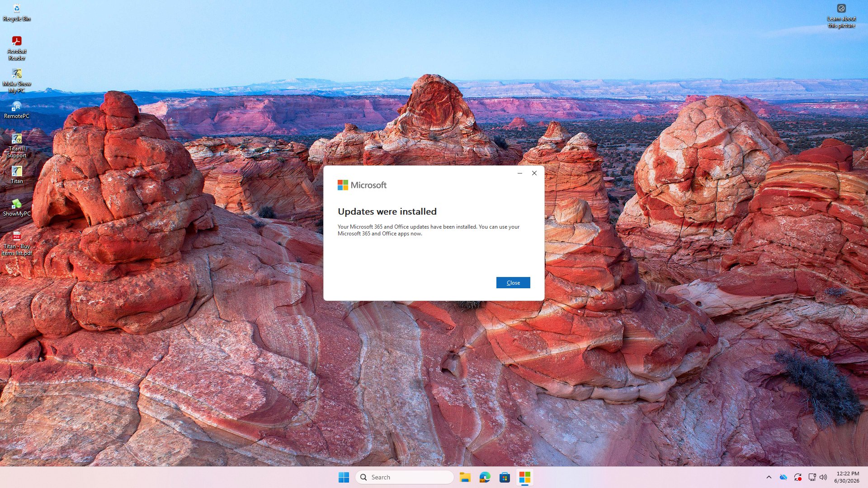Open File Explorer from the taskbar

[465, 477]
